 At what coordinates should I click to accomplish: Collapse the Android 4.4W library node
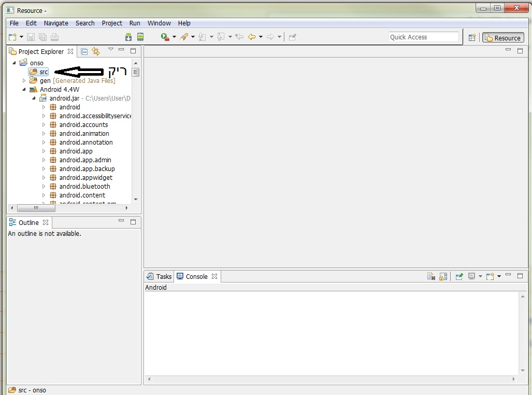24,89
